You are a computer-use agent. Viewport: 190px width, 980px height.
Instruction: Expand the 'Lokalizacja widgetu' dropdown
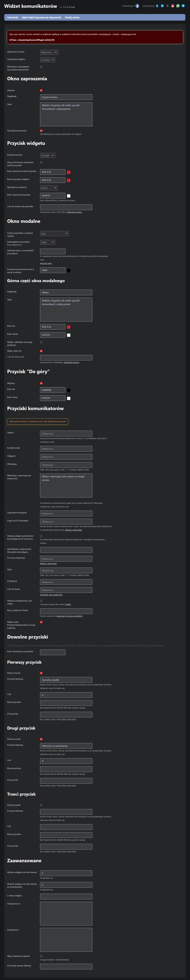[48, 60]
